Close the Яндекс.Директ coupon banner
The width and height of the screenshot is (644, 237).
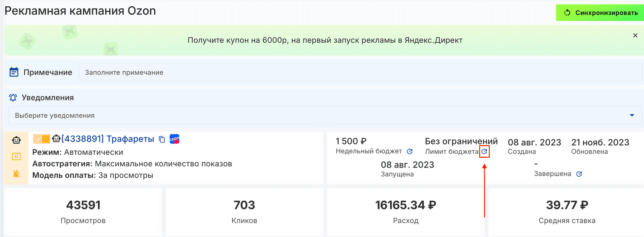click(635, 36)
